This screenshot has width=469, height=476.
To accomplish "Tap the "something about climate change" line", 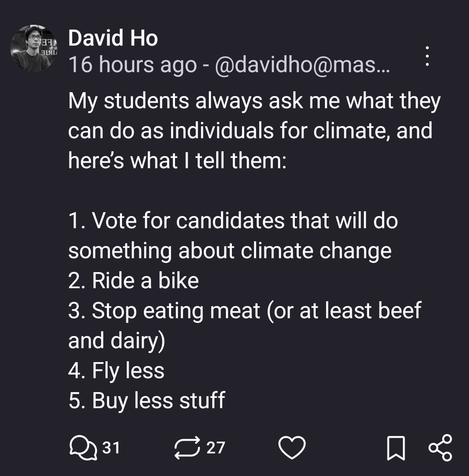I will 230,250.
